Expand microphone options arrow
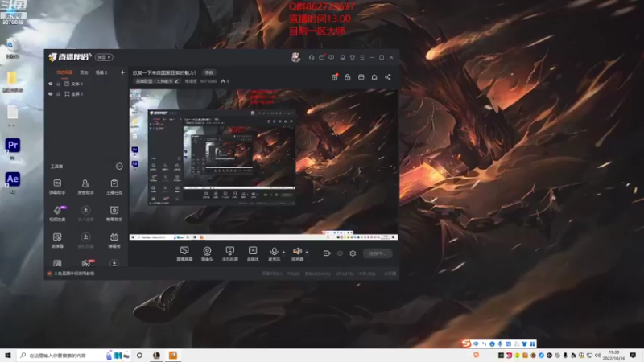Screen dimensions: 644x362 tap(283, 252)
